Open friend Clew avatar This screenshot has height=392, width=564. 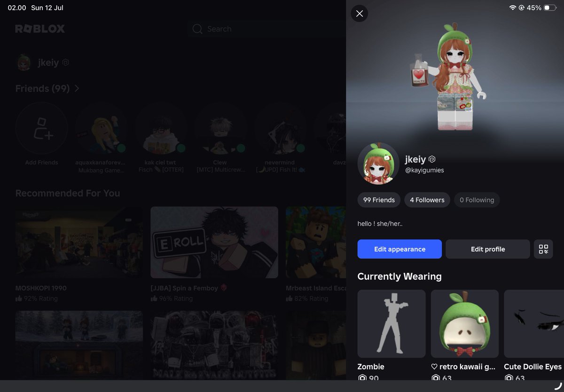[x=220, y=128]
